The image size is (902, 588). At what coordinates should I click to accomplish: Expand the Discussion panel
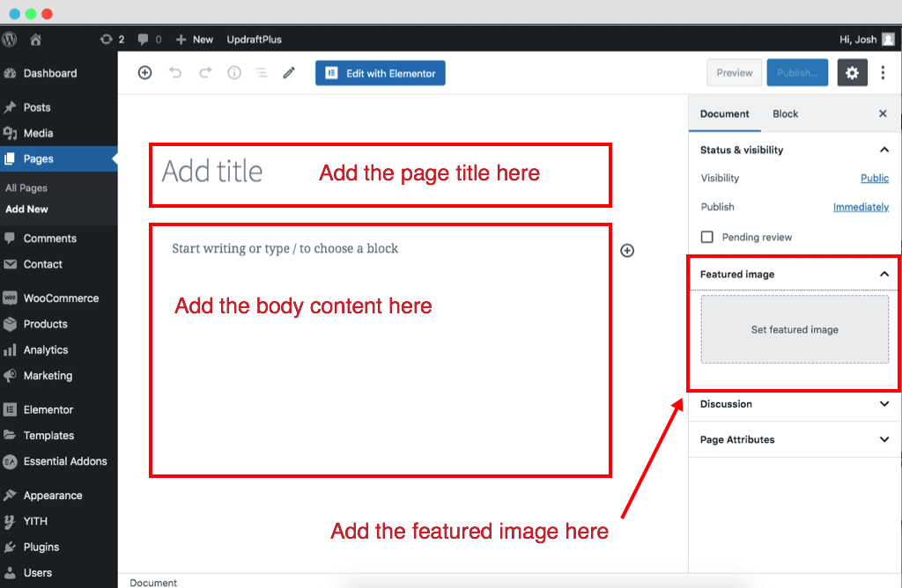point(884,404)
